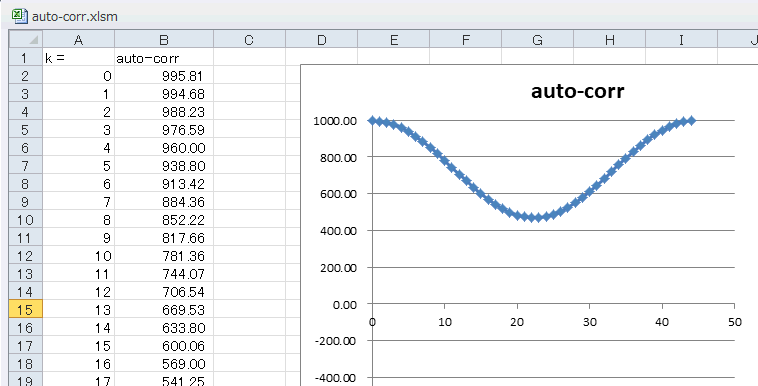Screen dimensions: 758x386
Task: Click cell with value 976.59
Action: pyautogui.click(x=164, y=130)
